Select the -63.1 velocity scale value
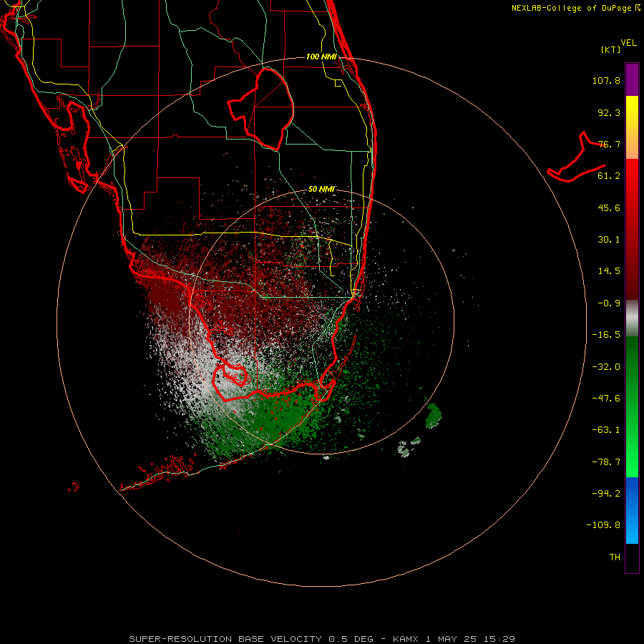Screen dimensions: 644x644 (606, 430)
